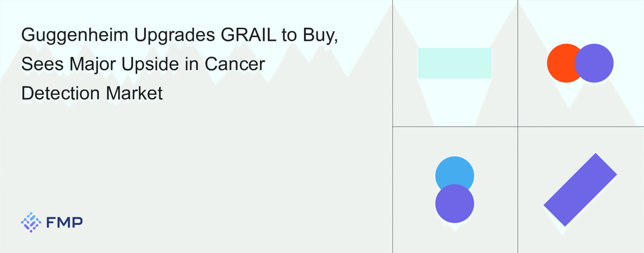Screen dimensions: 644x253
Task: Select the pale mint rectangle shape
Action: coord(454,63)
